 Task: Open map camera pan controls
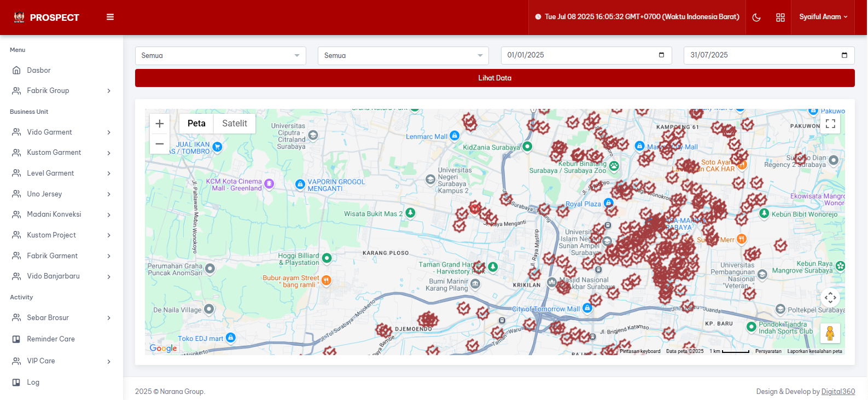830,298
